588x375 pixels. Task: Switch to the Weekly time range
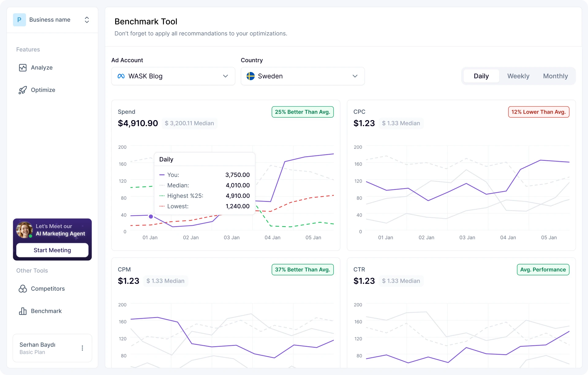(518, 76)
